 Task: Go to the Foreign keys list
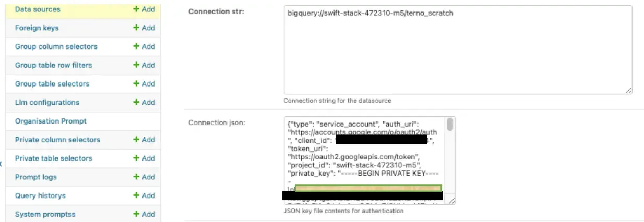(x=37, y=28)
